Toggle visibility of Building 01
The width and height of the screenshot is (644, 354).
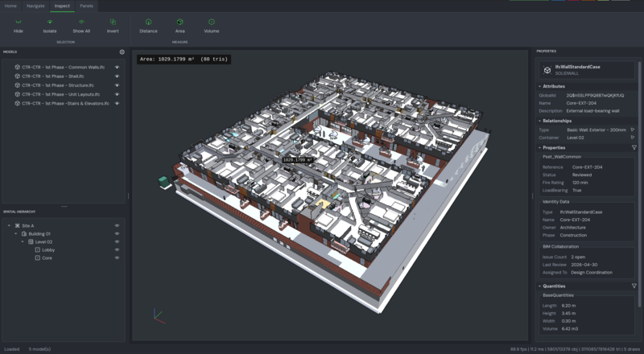117,233
